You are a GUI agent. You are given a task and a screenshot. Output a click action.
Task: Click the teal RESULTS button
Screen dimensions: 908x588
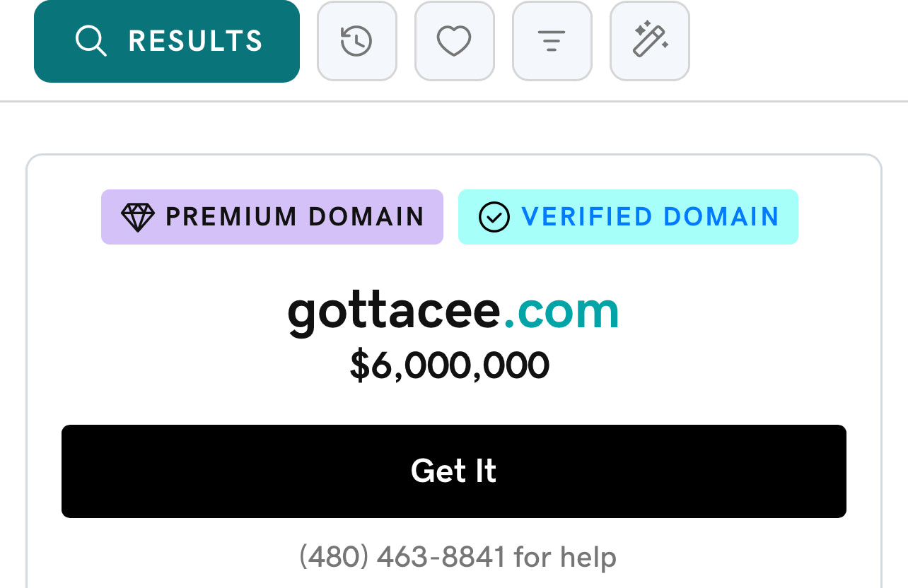(x=167, y=41)
